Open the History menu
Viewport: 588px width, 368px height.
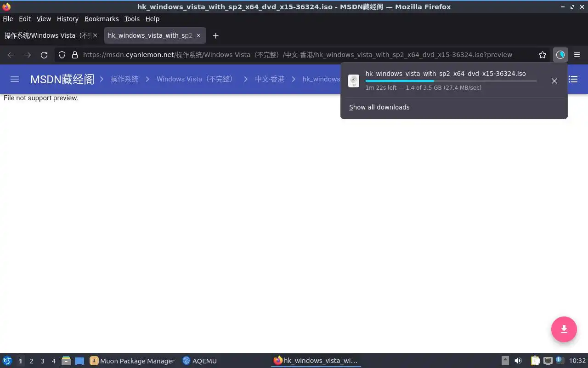(x=68, y=19)
